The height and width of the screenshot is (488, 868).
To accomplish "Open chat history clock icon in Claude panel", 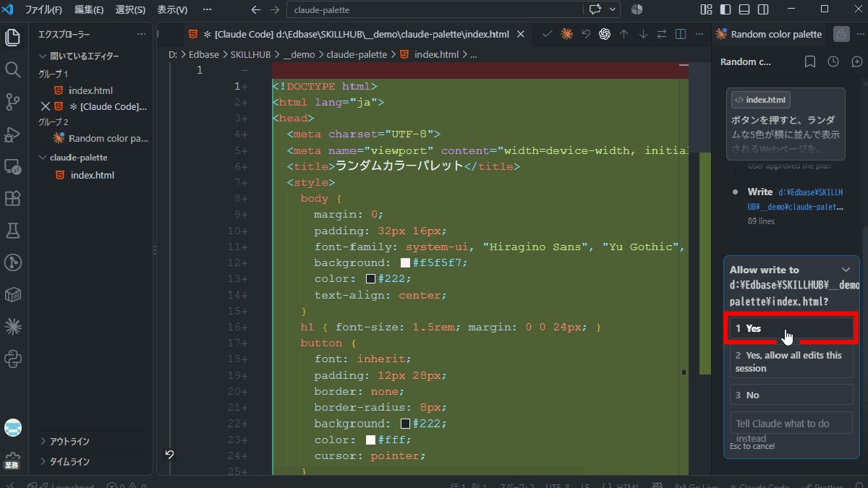I will (833, 61).
